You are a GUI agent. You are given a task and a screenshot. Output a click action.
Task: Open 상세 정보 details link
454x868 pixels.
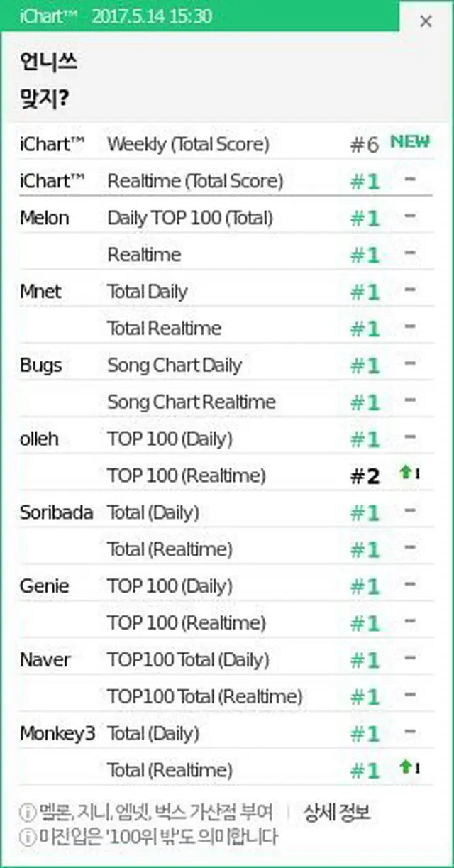coord(337,812)
